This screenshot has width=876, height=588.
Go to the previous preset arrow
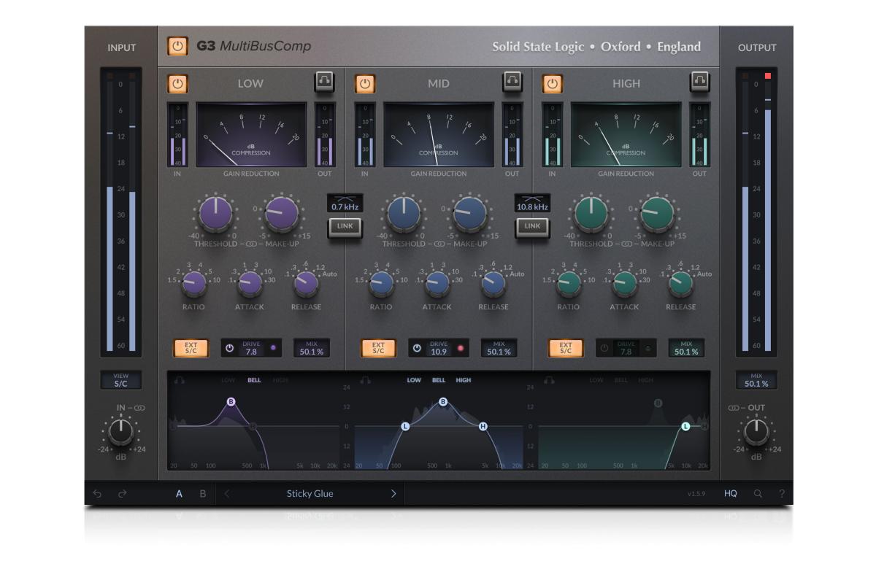click(227, 494)
